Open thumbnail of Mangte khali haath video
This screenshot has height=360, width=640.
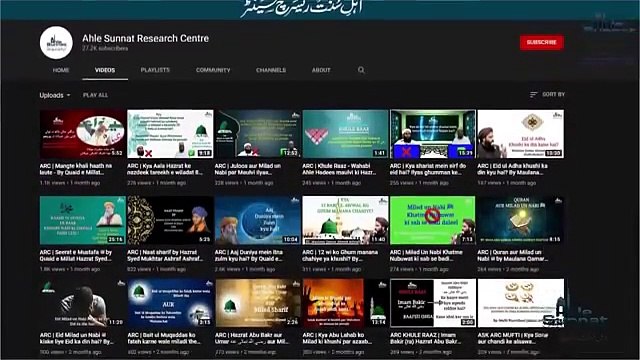coord(82,134)
